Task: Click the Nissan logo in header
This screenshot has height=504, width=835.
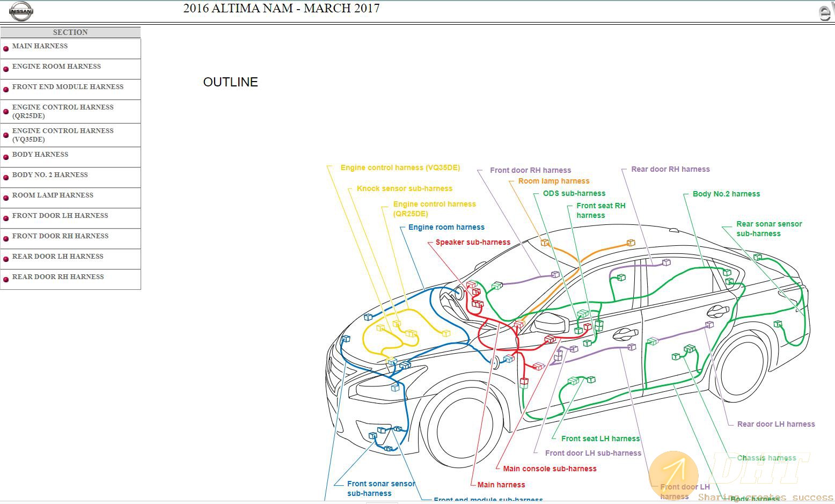Action: [21, 11]
